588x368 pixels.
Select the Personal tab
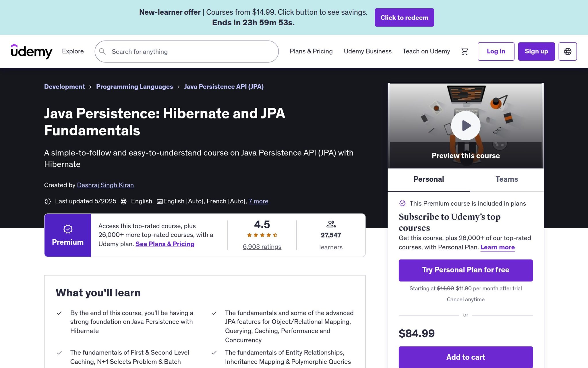coord(428,179)
